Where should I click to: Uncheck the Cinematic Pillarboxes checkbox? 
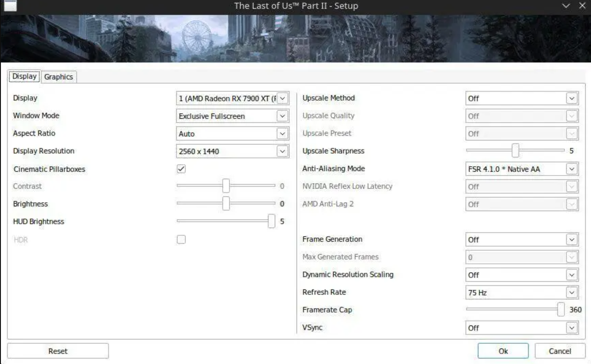181,169
